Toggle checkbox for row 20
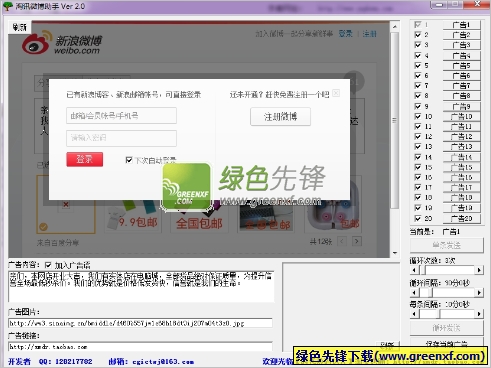 417,218
